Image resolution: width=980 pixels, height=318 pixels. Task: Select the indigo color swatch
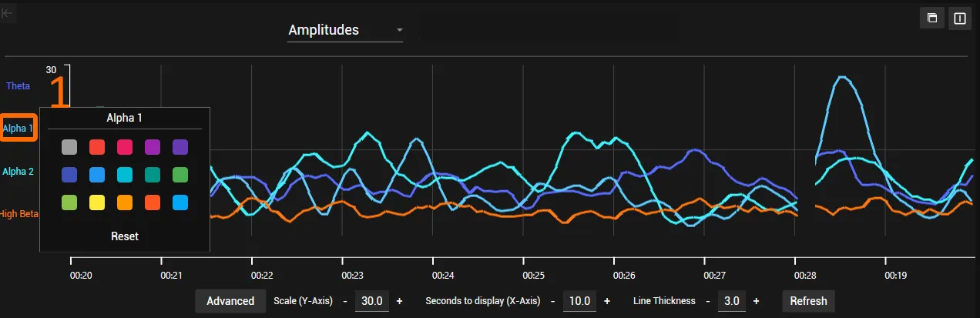click(69, 175)
